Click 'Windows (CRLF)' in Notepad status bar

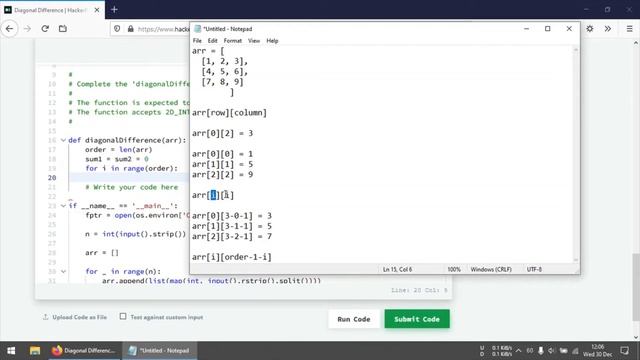[491, 269]
